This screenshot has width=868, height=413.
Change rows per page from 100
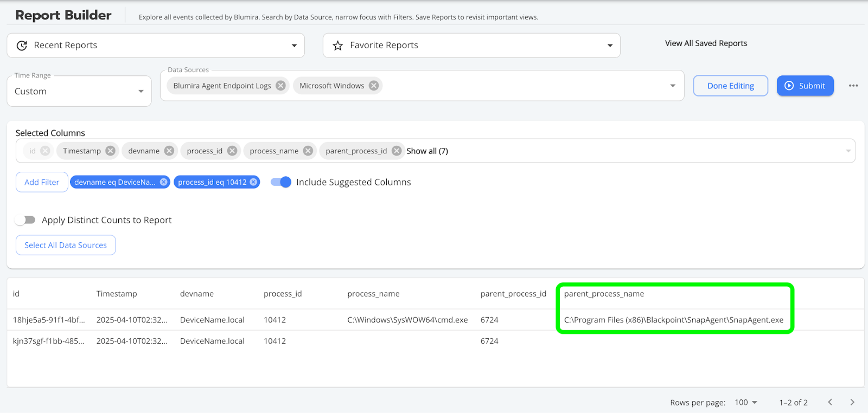pos(746,402)
